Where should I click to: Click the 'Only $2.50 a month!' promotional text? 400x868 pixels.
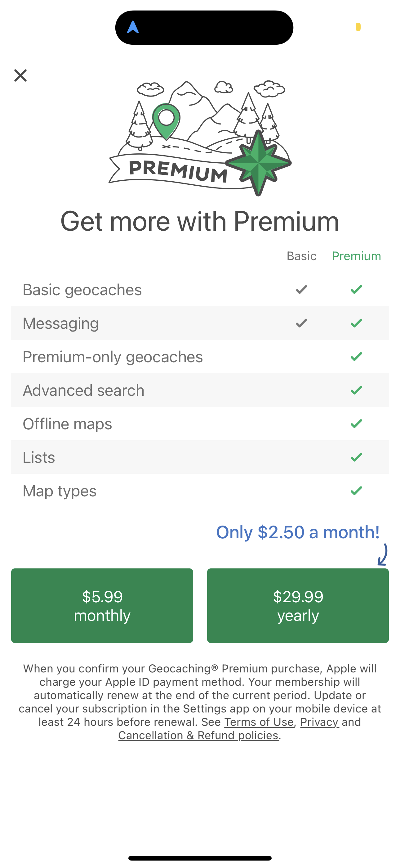tap(298, 532)
